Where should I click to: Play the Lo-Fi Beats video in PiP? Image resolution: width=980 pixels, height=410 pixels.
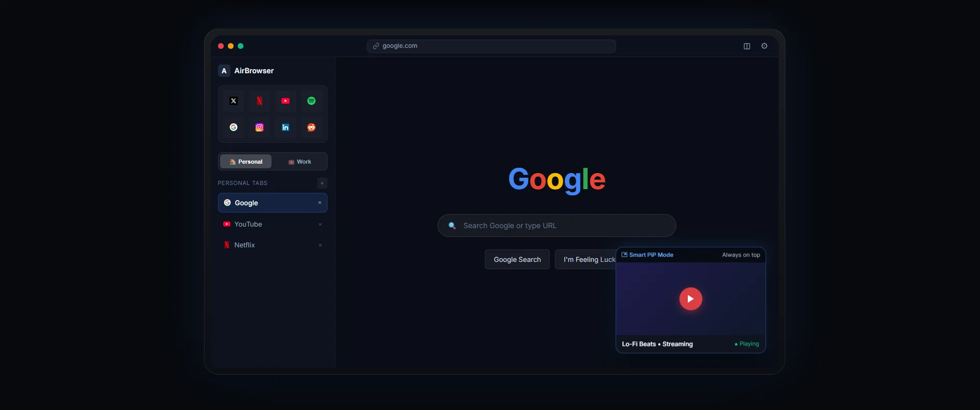click(691, 299)
